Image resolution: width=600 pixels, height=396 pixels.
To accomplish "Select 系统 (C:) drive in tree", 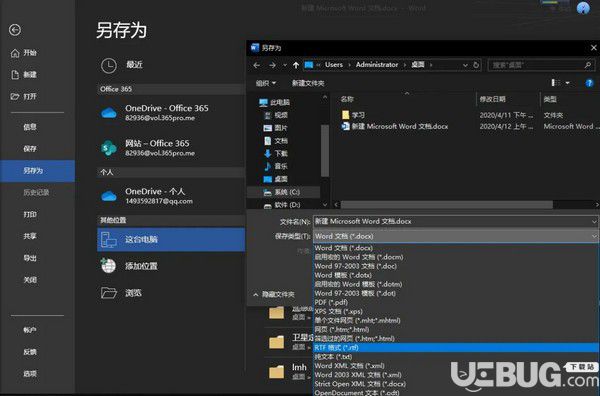I will coord(282,192).
